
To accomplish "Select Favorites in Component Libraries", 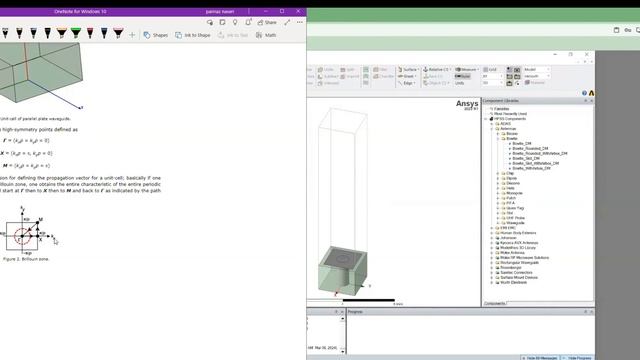I will [501, 109].
